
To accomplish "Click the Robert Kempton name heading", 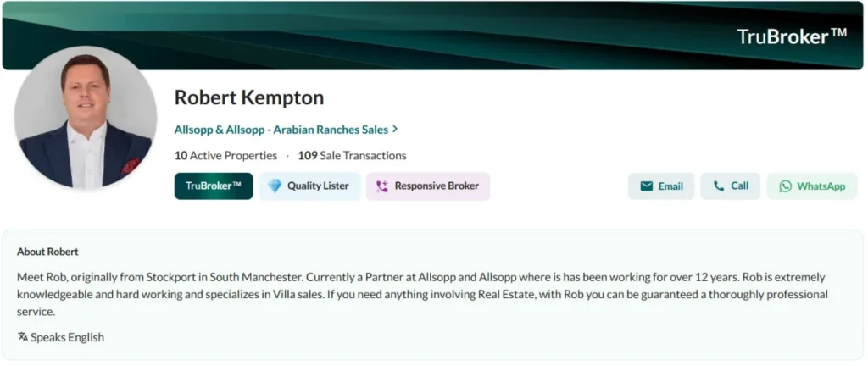I will pos(249,97).
